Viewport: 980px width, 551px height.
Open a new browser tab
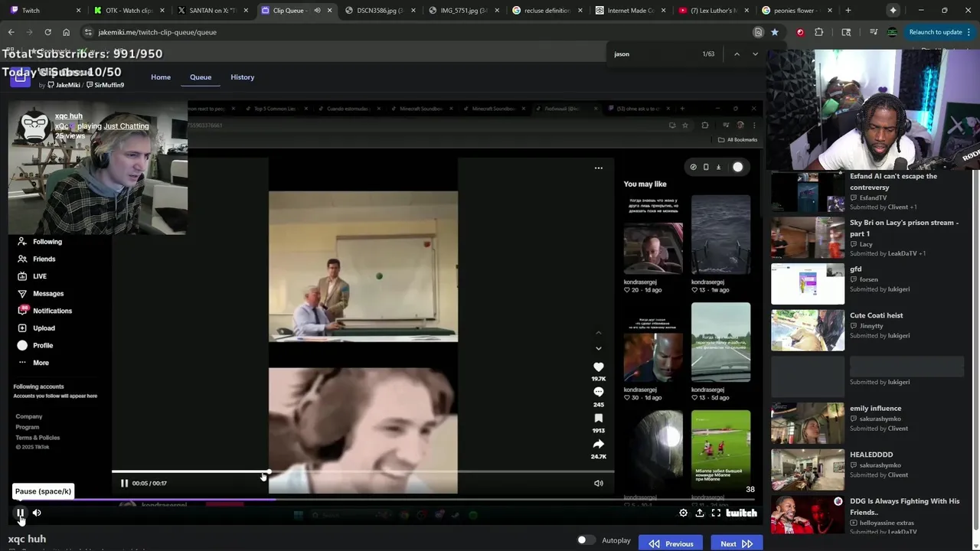point(848,11)
